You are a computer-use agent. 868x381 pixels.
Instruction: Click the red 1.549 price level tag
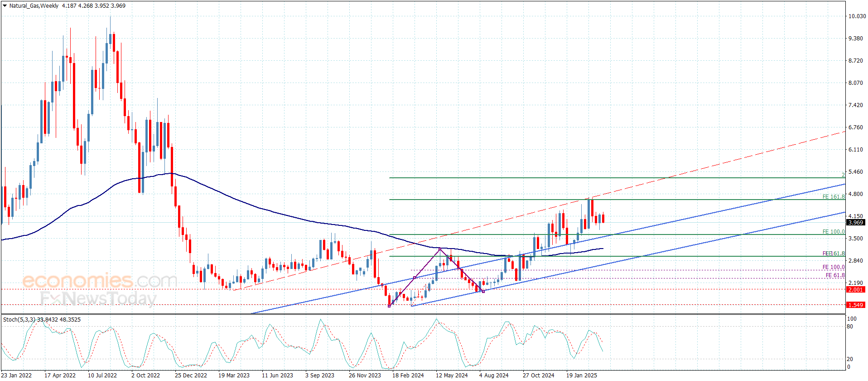[855, 305]
